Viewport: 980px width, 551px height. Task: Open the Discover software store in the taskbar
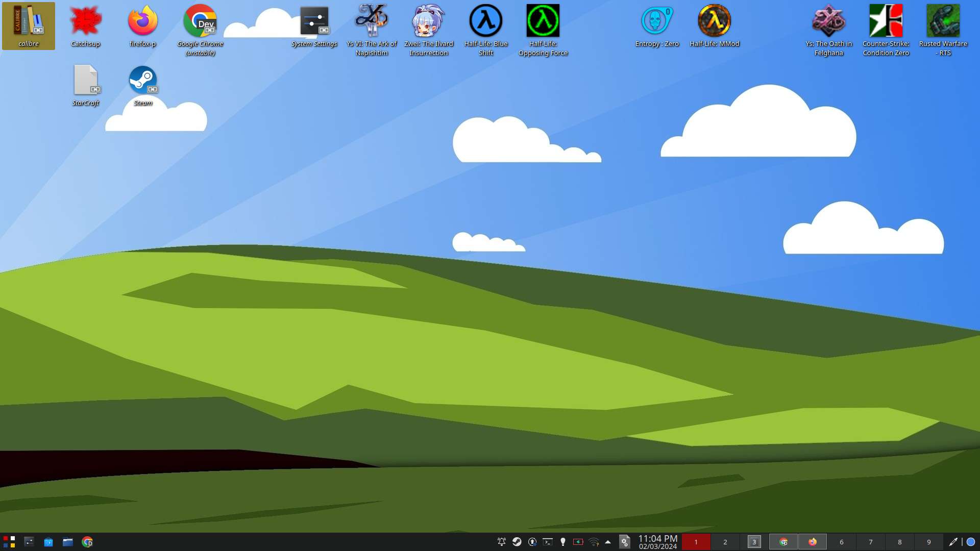(48, 542)
